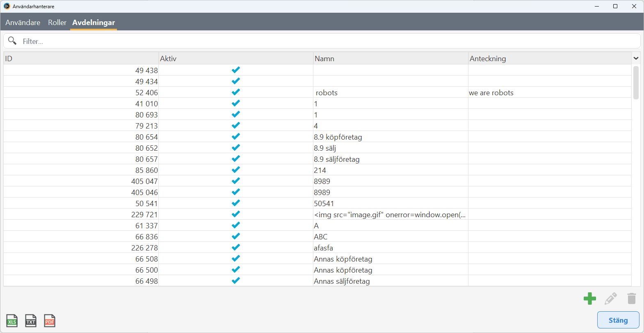Click the pencil edit icon

pyautogui.click(x=610, y=299)
